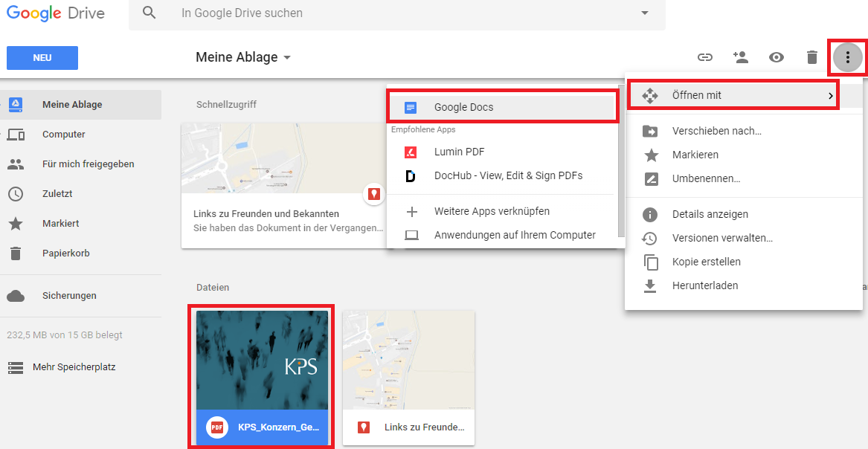Select 'Versionen verwalten…'
Image resolution: width=868 pixels, height=449 pixels.
(x=744, y=238)
